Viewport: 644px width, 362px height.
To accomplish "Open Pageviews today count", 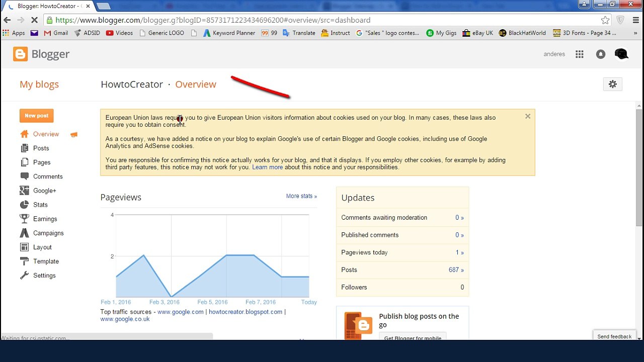I will (459, 252).
